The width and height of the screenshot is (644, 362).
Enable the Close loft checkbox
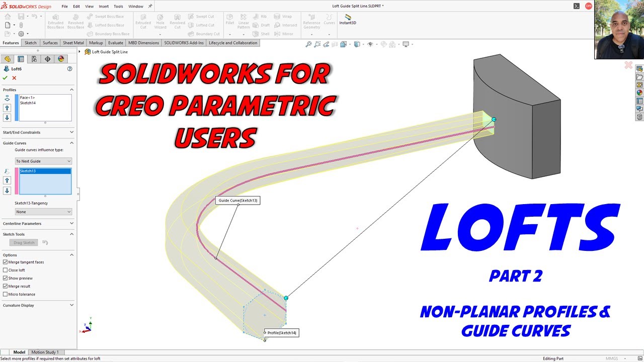tap(5, 270)
